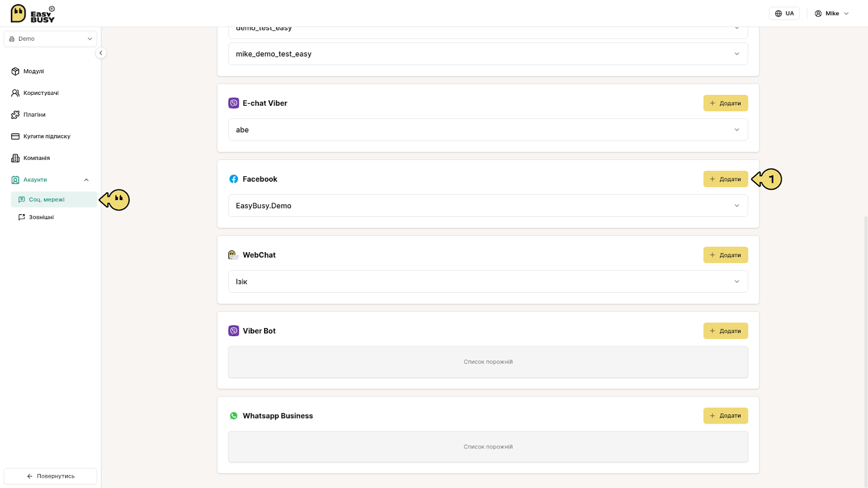868x488 pixels.
Task: Add a new Facebook account
Action: (725, 179)
